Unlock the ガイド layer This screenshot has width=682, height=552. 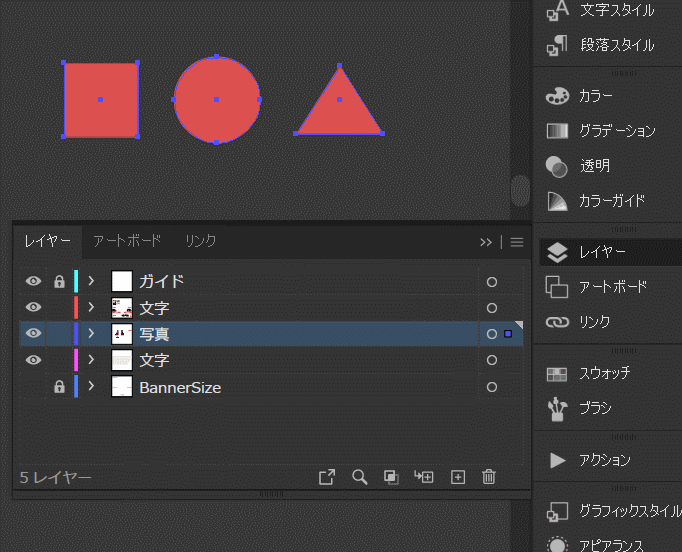(x=59, y=281)
